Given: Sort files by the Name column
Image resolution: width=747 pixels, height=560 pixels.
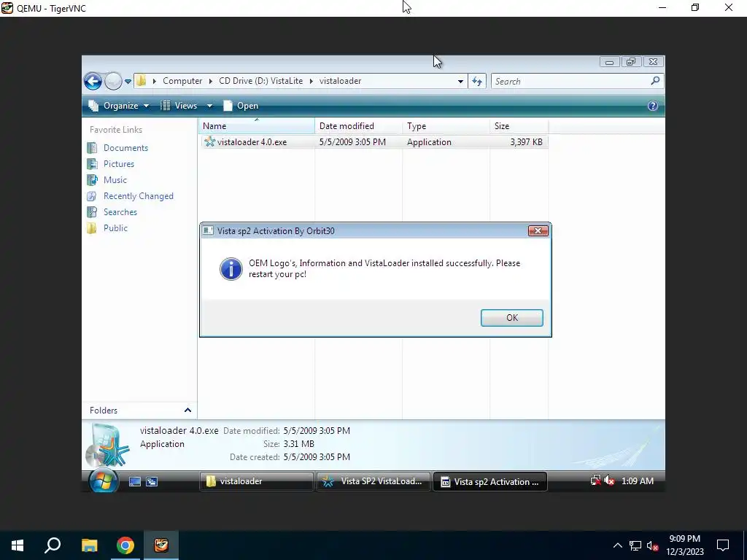Looking at the screenshot, I should click(256, 126).
